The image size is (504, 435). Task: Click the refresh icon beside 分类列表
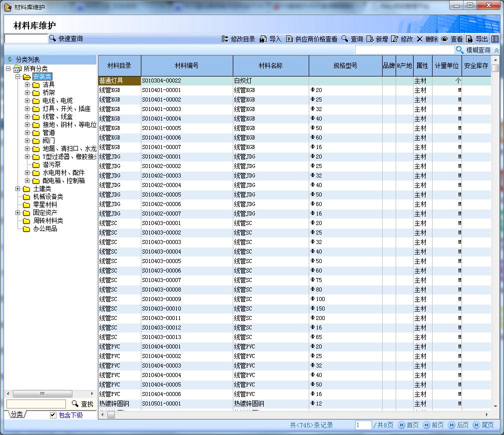(x=9, y=59)
